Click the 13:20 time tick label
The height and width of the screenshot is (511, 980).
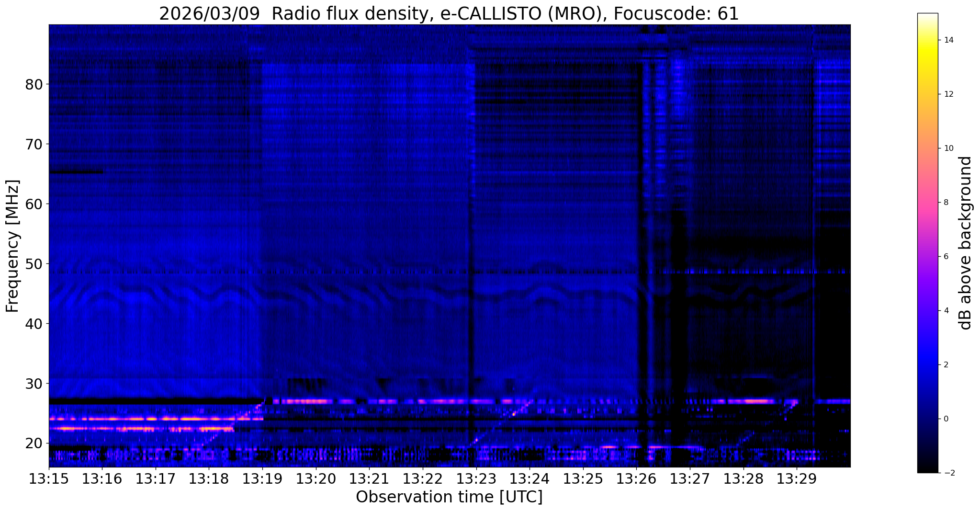coord(316,479)
